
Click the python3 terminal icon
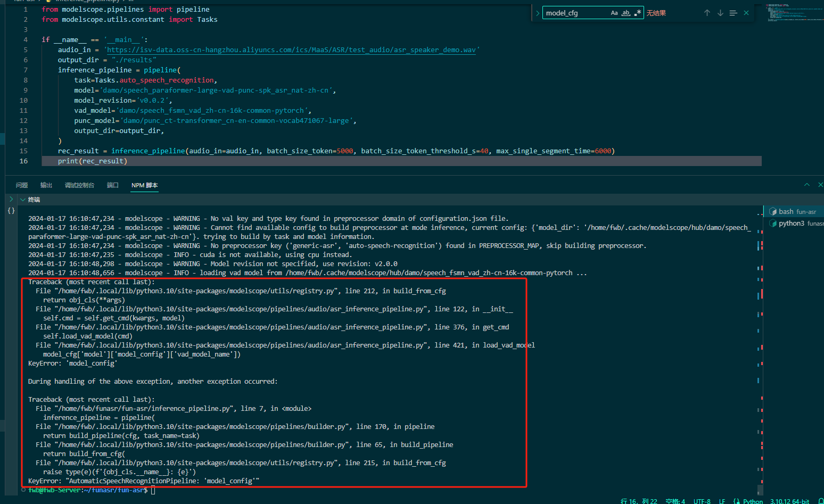coord(773,224)
